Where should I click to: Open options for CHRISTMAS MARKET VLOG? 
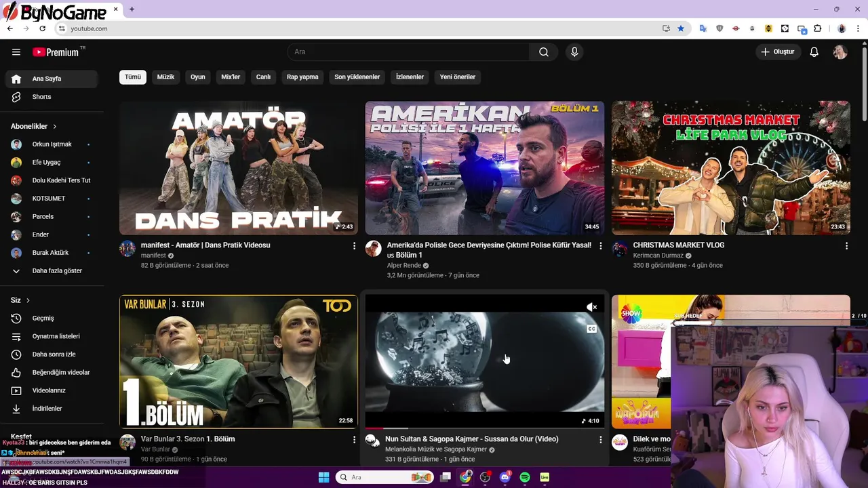(x=846, y=246)
